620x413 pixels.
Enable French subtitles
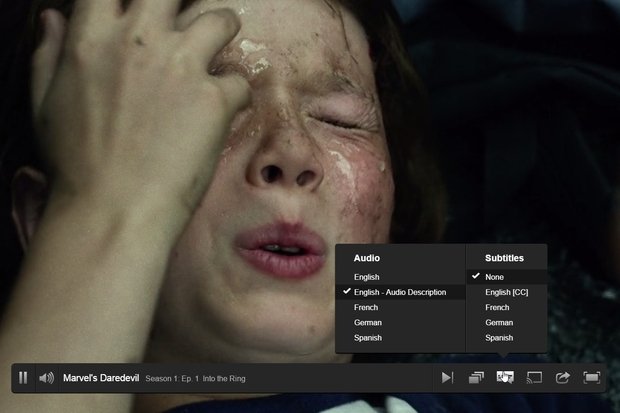coord(507,307)
